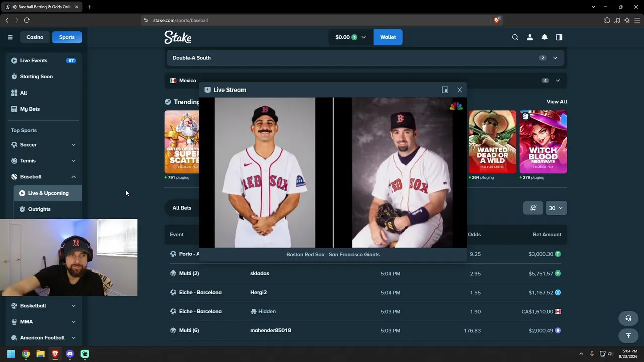Open the 30 rows count dropdown
Viewport: 644px width, 362px height.
(x=556, y=208)
